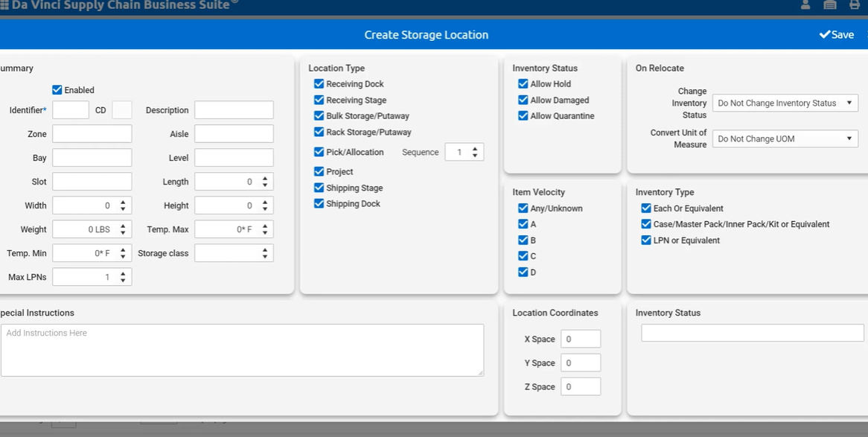Focus the Special Instructions text area
This screenshot has height=437, width=868.
(242, 350)
